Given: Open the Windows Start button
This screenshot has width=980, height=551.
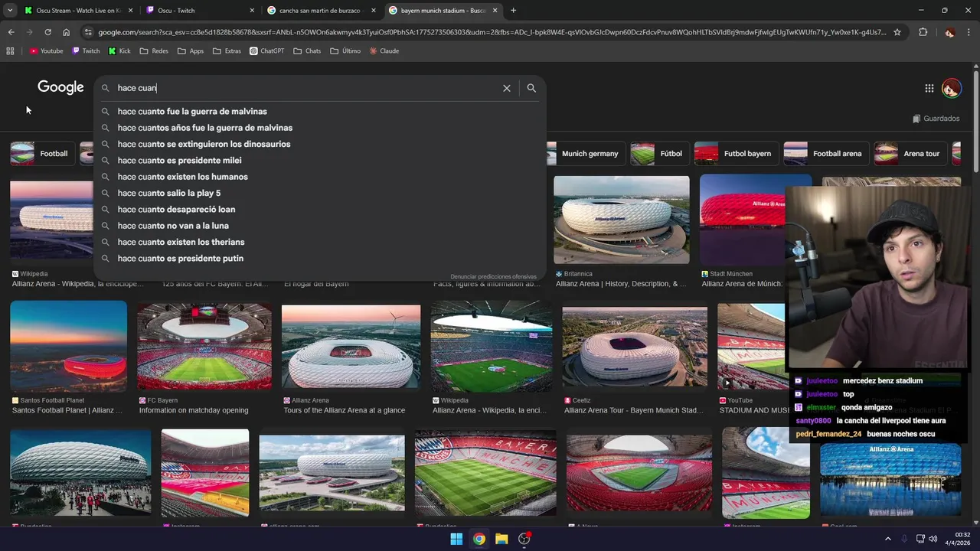Looking at the screenshot, I should (456, 539).
